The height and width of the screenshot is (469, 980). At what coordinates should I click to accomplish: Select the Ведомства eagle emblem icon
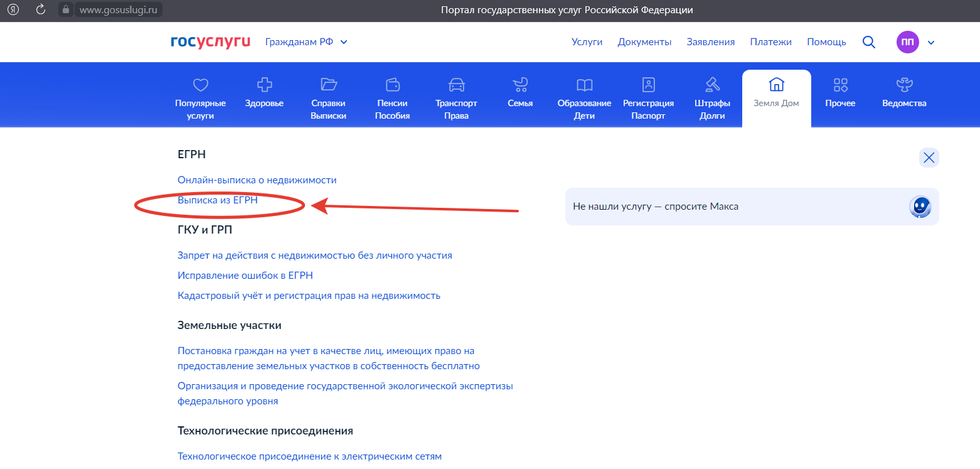click(x=904, y=85)
